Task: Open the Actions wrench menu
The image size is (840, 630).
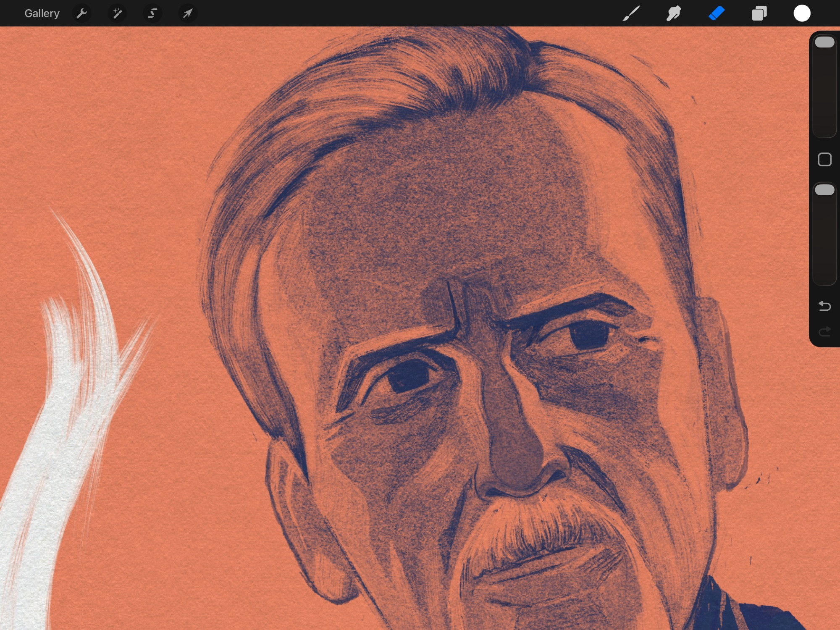Action: [81, 13]
